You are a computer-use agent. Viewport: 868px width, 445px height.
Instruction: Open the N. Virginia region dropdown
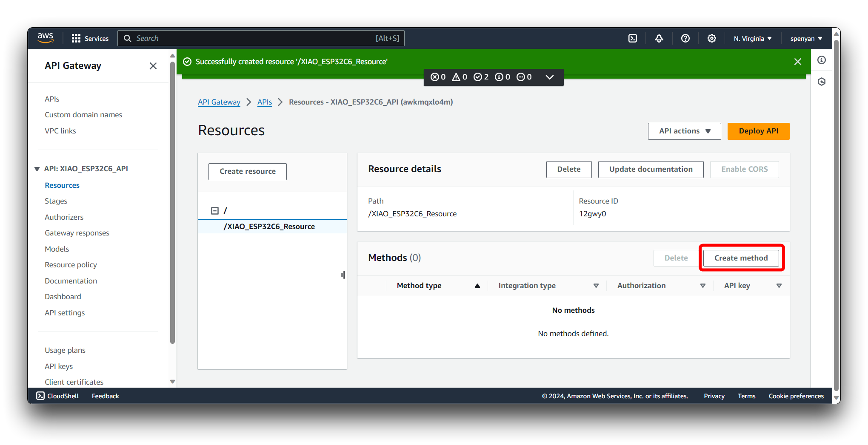pos(753,39)
